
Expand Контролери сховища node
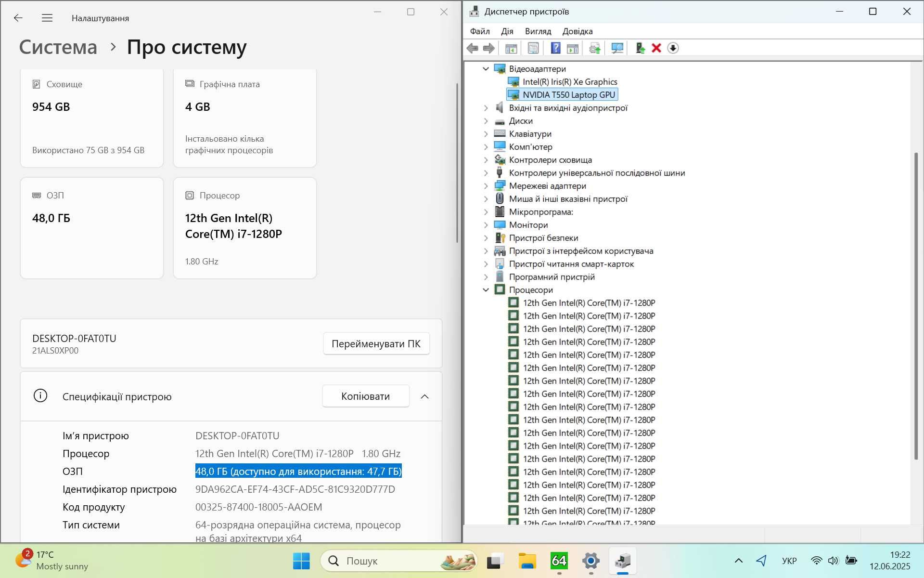click(x=486, y=160)
